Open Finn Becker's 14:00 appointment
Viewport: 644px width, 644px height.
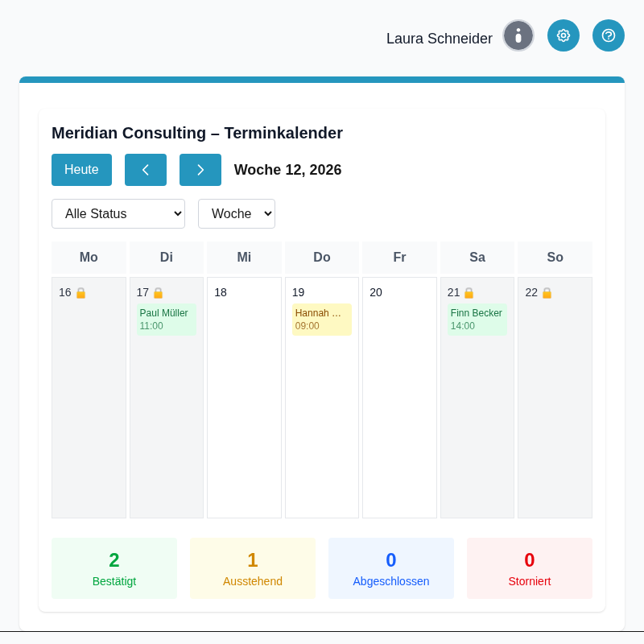[x=477, y=320]
